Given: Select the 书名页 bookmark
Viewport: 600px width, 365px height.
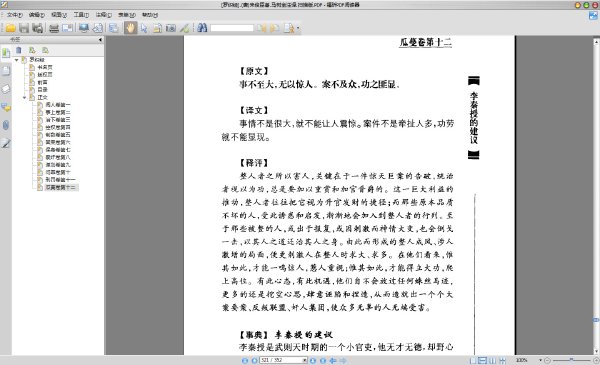Looking at the screenshot, I should point(45,67).
